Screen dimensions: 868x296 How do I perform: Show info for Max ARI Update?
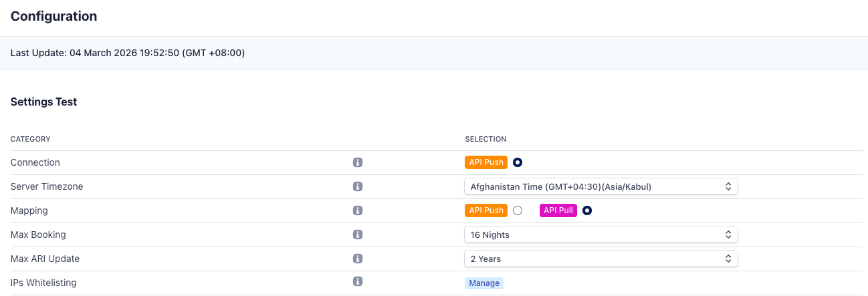point(358,259)
